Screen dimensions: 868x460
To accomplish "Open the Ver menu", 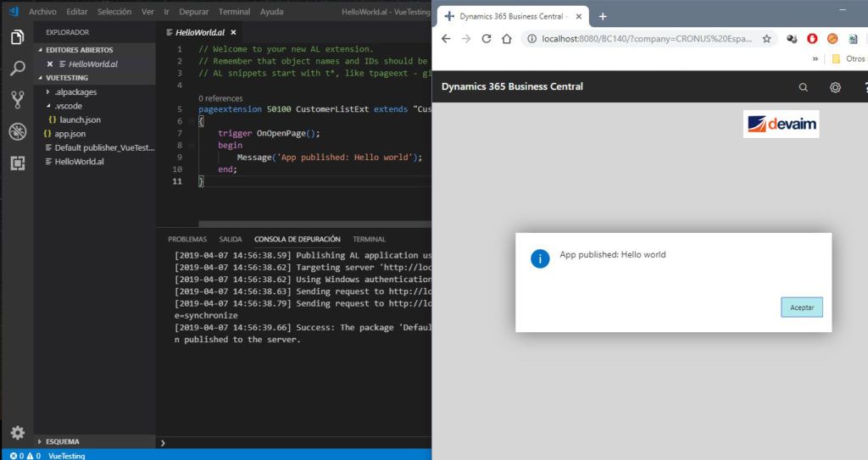I will click(x=147, y=12).
